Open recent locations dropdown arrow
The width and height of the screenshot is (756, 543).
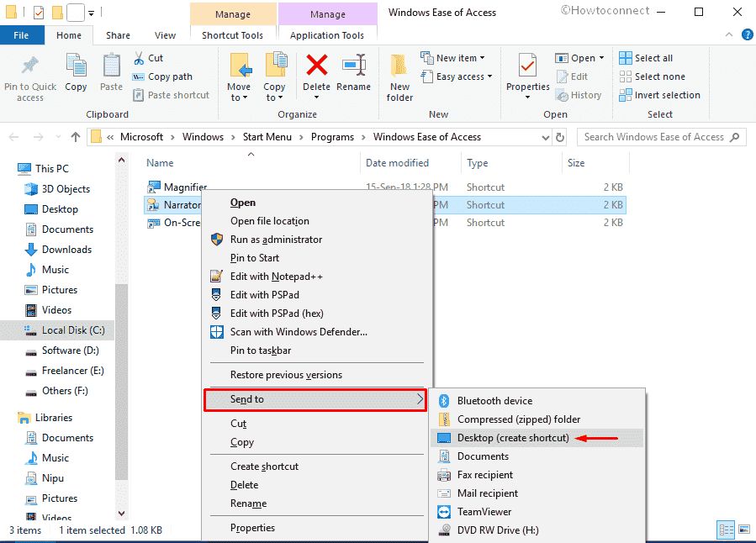point(58,137)
